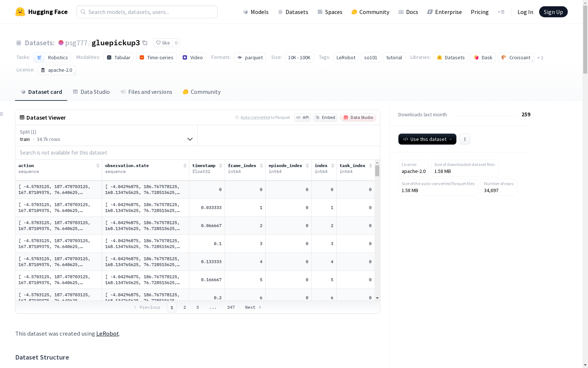The height and width of the screenshot is (368, 588).
Task: Switch to the Data Studio tab
Action: (x=92, y=92)
